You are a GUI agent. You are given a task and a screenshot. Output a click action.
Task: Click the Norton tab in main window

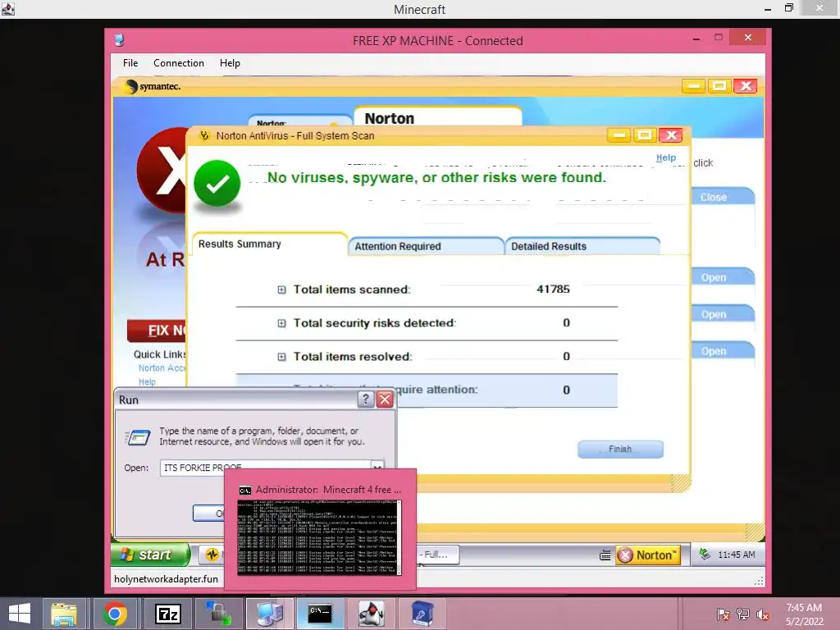click(438, 117)
